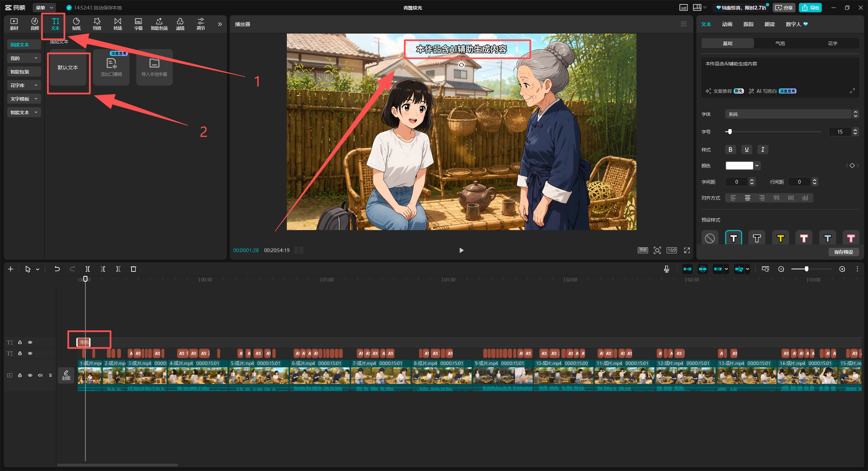The height and width of the screenshot is (471, 868).
Task: Click the undo arrow icon
Action: pyautogui.click(x=57, y=269)
